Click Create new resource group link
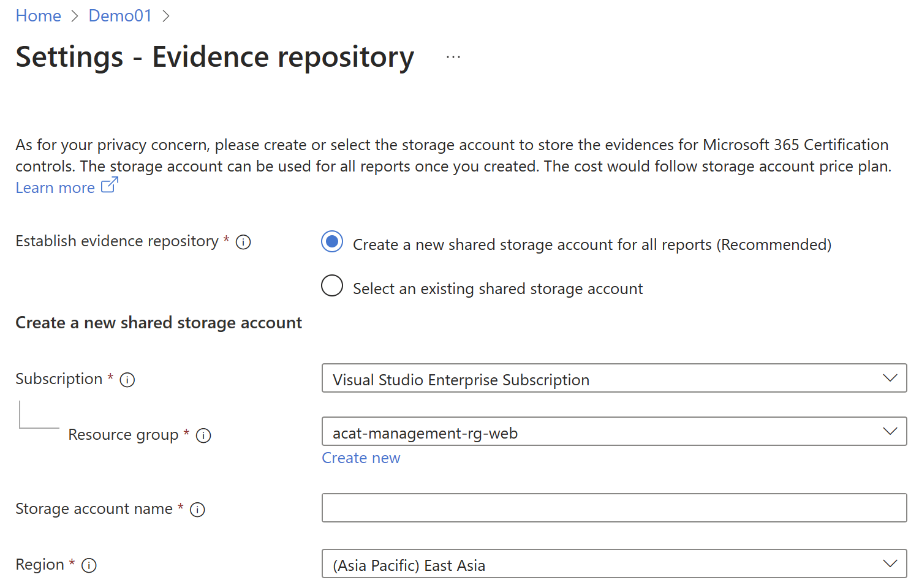Screen dimensions: 919x588 click(x=361, y=458)
